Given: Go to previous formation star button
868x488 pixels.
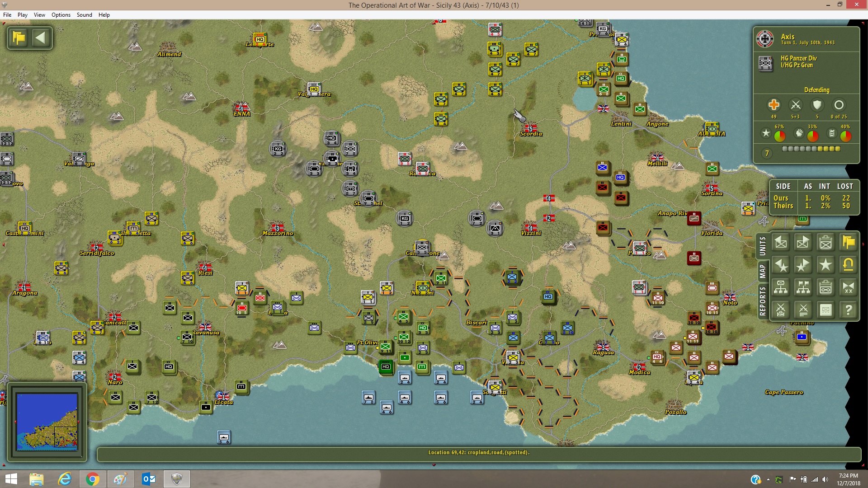Looking at the screenshot, I should click(781, 265).
